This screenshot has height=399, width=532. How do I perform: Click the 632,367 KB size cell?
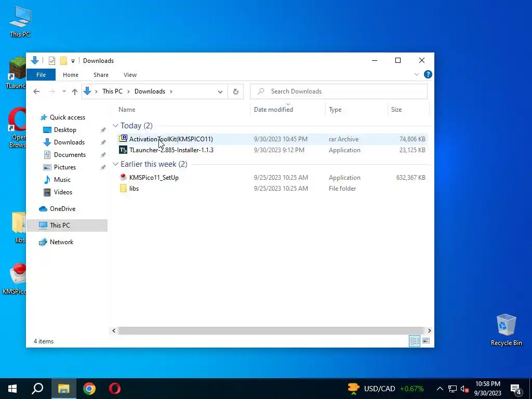point(410,178)
